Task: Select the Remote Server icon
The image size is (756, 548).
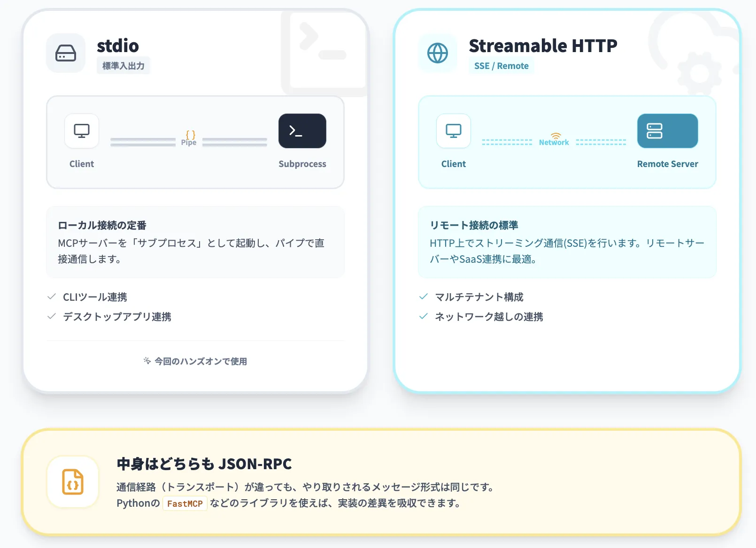Action: (667, 131)
